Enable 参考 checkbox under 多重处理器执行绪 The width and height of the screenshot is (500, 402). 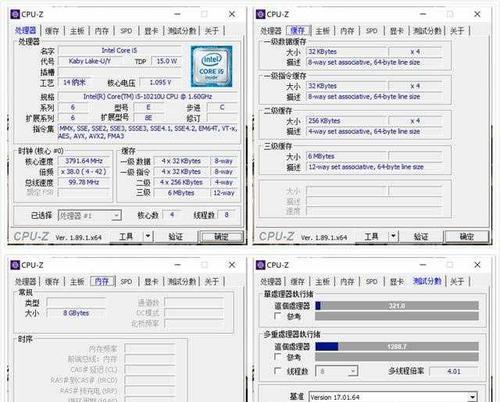tap(277, 357)
